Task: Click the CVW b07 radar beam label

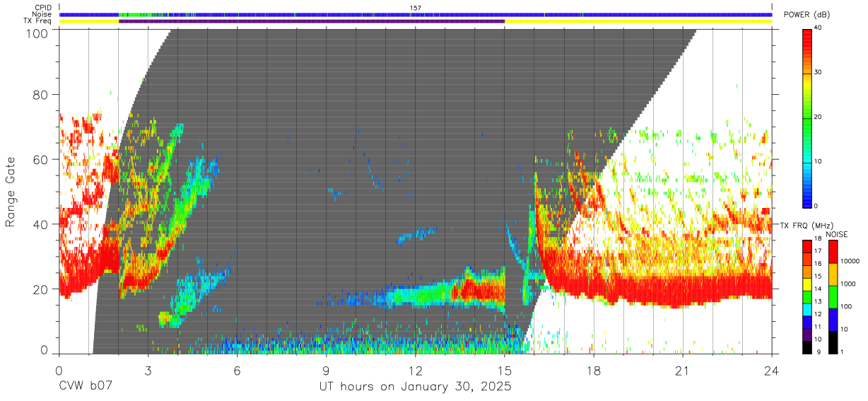Action: pyautogui.click(x=86, y=387)
